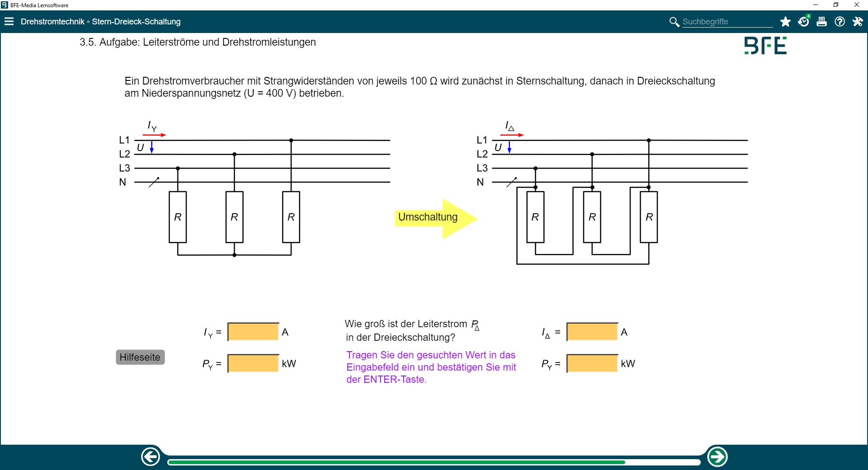Open help via question mark icon
Screen dimensions: 868x470
[x=840, y=22]
